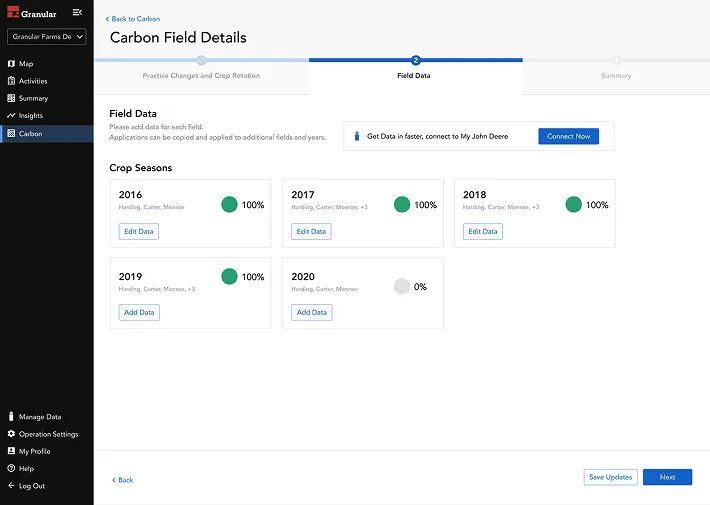Click the Next button
Screen dimensions: 710x505
pos(667,477)
